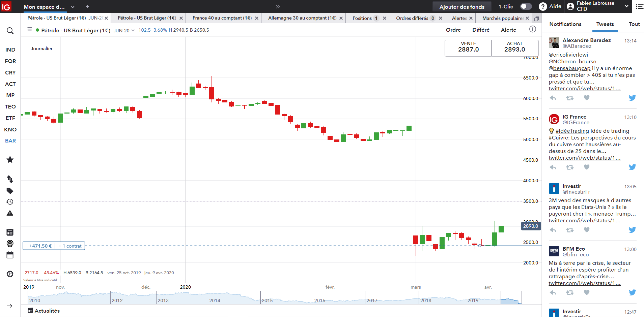The width and height of the screenshot is (644, 317).
Task: Open the #Cuivre hashtag link
Action: [x=559, y=138]
